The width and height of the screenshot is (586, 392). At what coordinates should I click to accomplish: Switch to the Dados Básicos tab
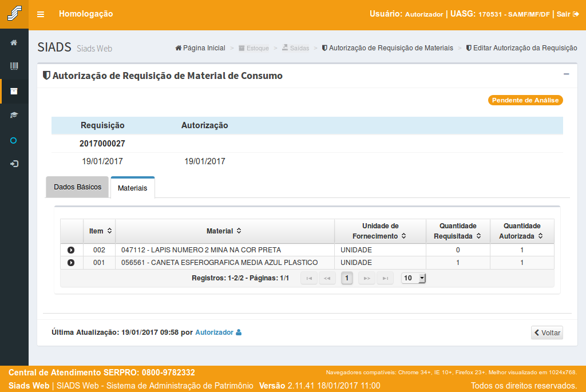(x=77, y=187)
